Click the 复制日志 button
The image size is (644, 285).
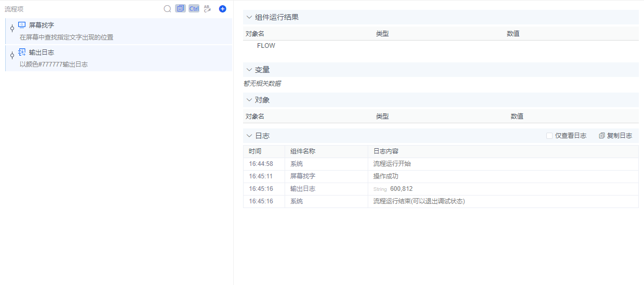coord(615,136)
